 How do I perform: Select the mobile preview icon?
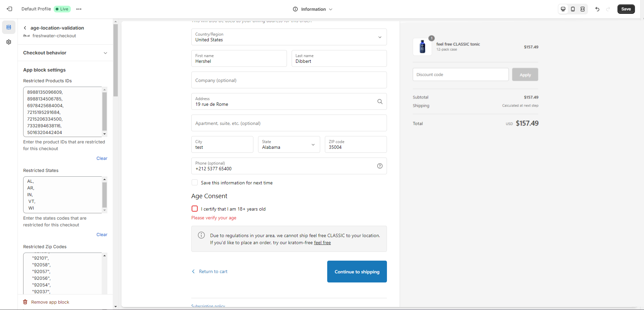pyautogui.click(x=573, y=9)
